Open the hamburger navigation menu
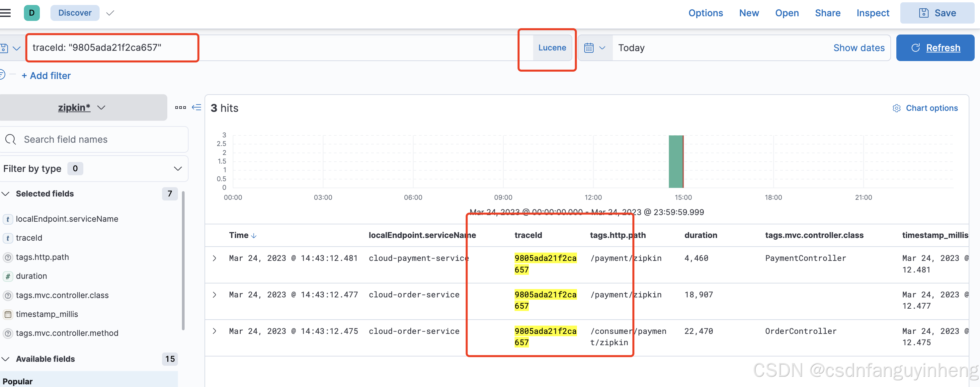 (5, 13)
